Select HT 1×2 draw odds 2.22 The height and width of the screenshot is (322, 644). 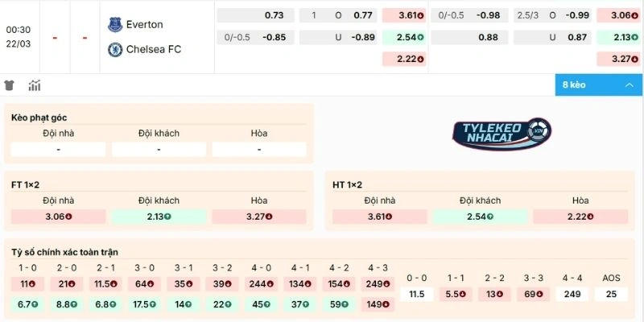coord(580,217)
